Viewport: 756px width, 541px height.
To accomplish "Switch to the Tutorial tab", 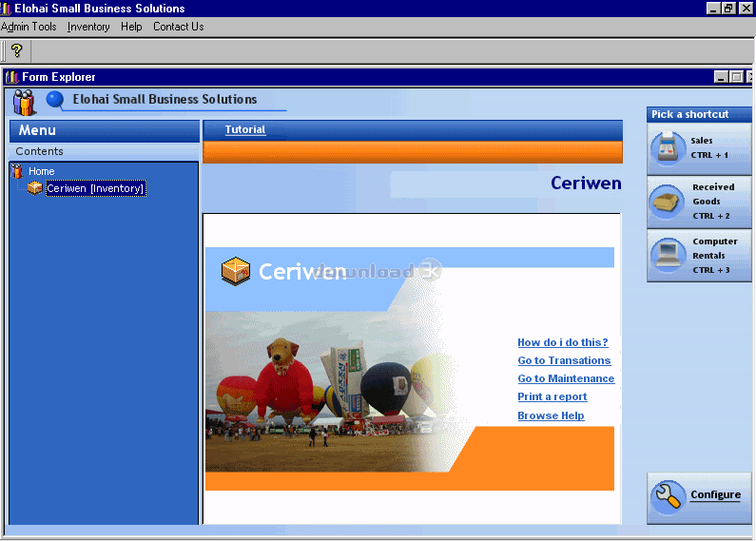I will click(x=245, y=129).
